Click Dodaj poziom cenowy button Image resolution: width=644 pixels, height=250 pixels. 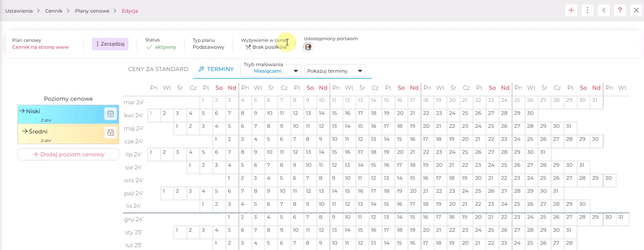68,154
